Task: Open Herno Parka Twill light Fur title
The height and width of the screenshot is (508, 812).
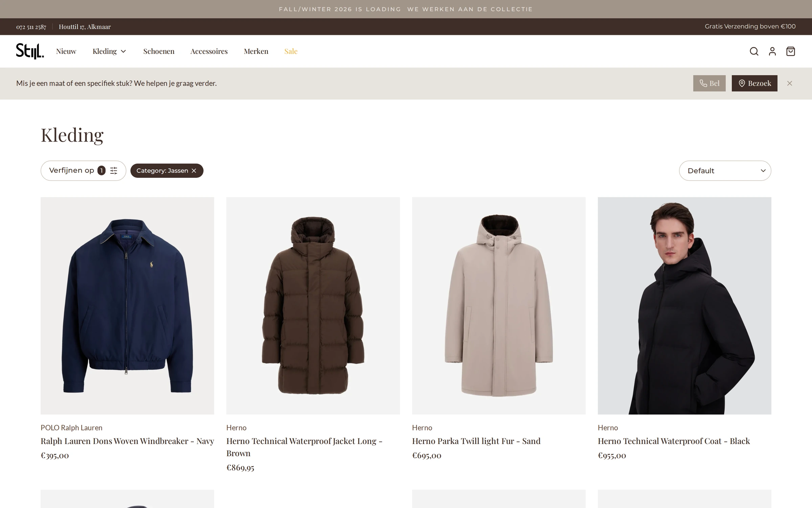Action: tap(476, 441)
